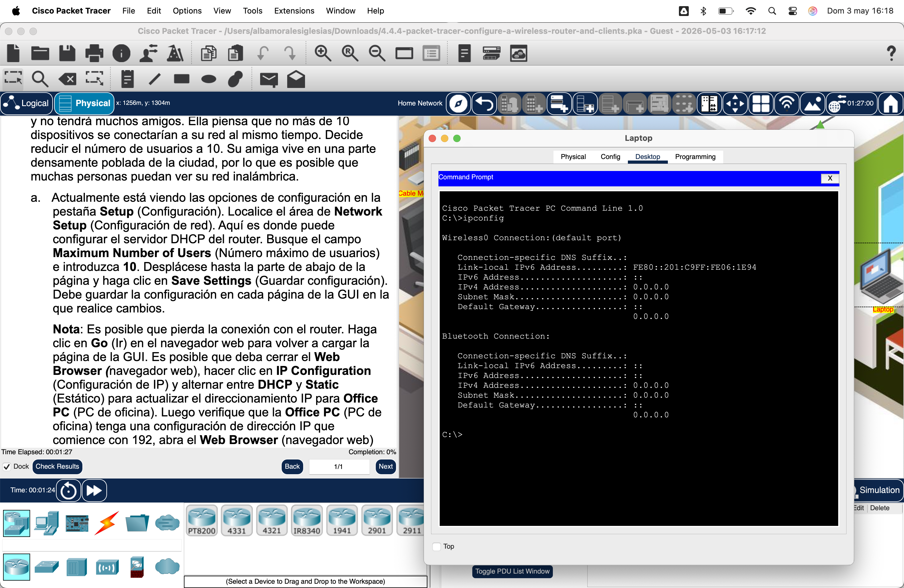Screen dimensions: 904x588
Task: Toggle the Top checkbox in Laptop window
Action: [437, 546]
